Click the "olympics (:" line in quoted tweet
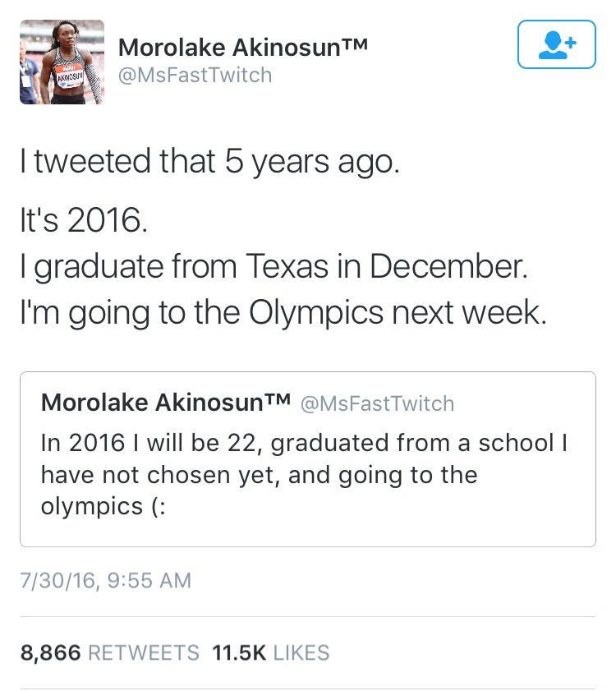Image resolution: width=616 pixels, height=691 pixels. click(x=103, y=505)
